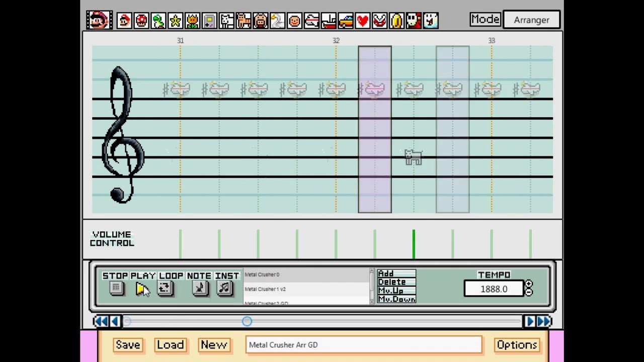Create a New song
This screenshot has height=362, width=644.
214,345
